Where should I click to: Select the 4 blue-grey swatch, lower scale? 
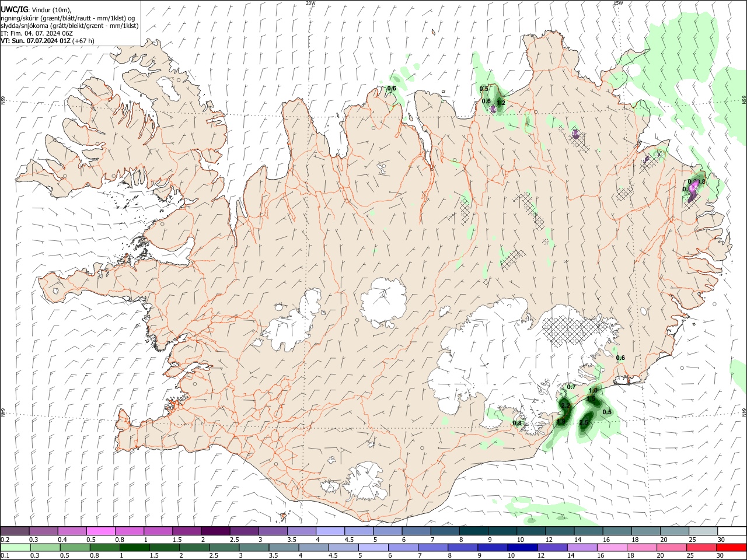pos(313,548)
